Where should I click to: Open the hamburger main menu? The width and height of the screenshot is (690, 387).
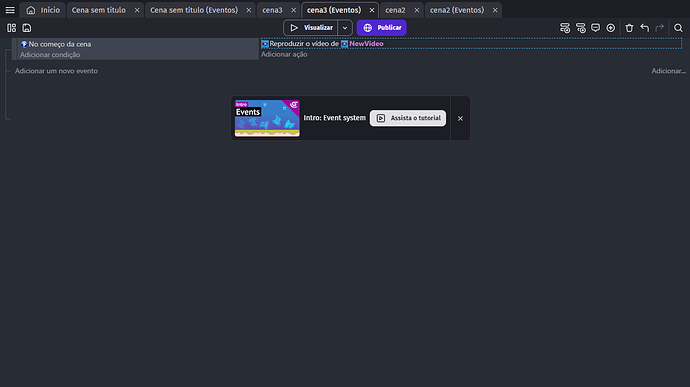click(10, 10)
